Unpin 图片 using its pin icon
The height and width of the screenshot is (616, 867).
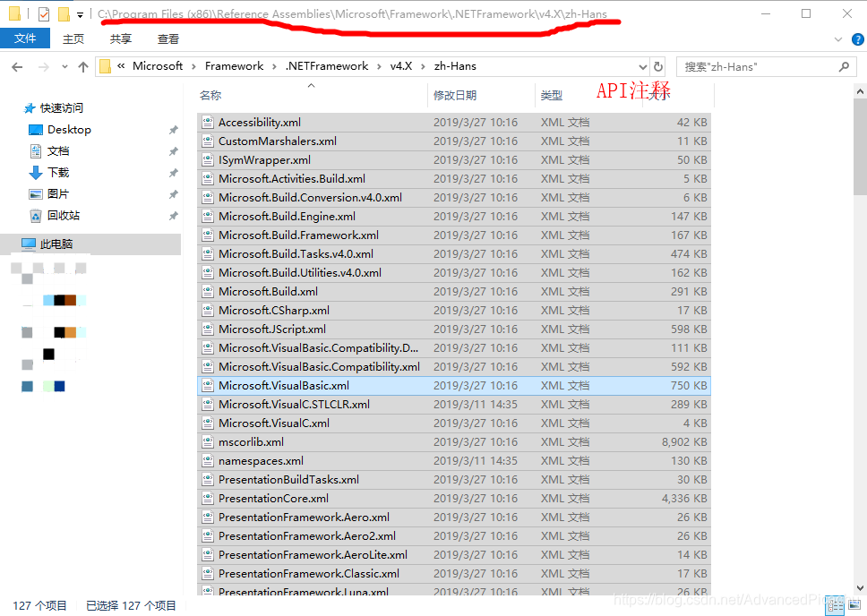coord(174,194)
